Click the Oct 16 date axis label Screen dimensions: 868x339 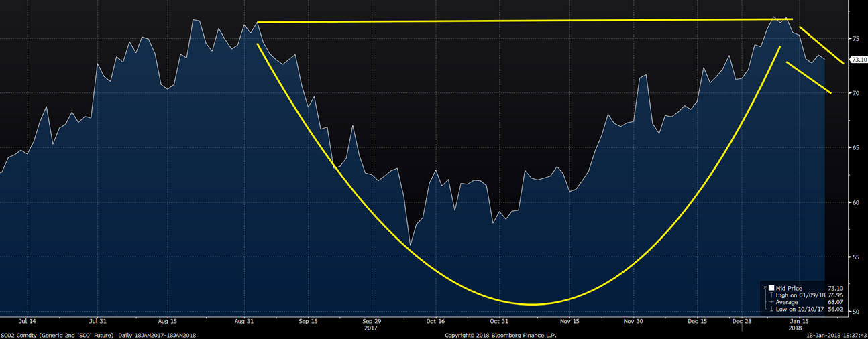point(435,321)
